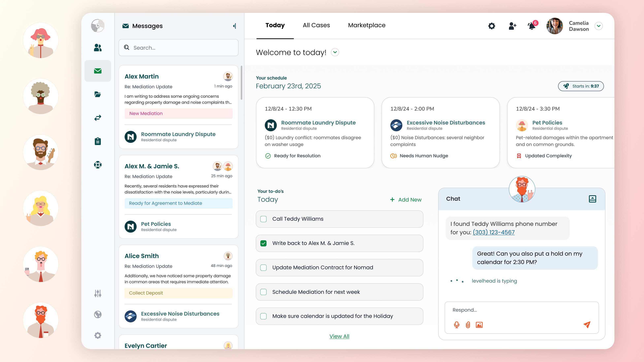Open Excessive Noise Disturbances in Alice Smith message
Viewport: 644px width, 362px height.
tap(180, 314)
